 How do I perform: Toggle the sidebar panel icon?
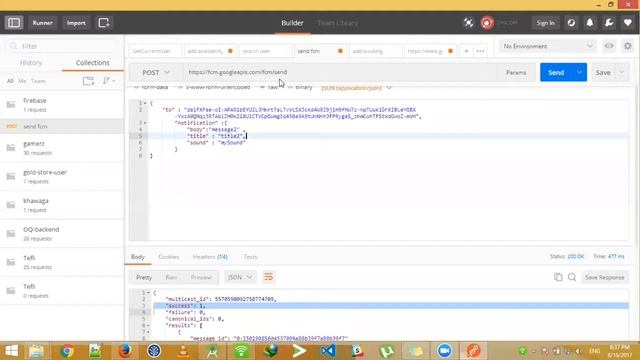click(x=14, y=23)
